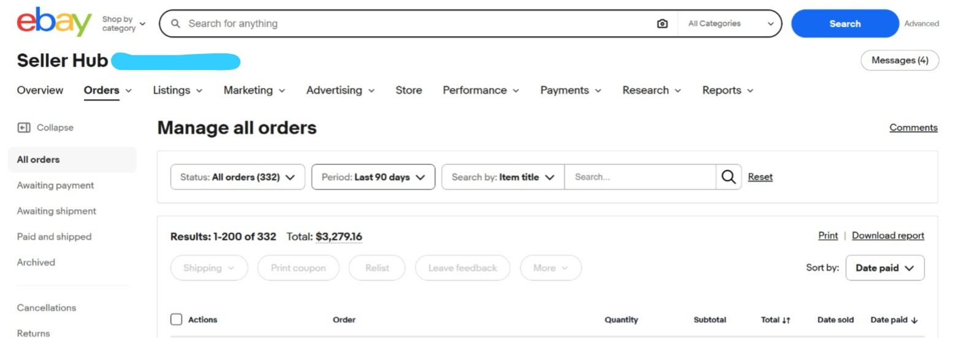Click the magnifier icon in orders search

(729, 177)
